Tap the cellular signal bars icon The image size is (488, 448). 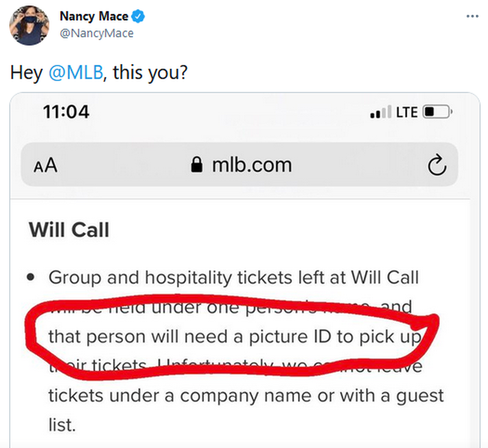380,112
